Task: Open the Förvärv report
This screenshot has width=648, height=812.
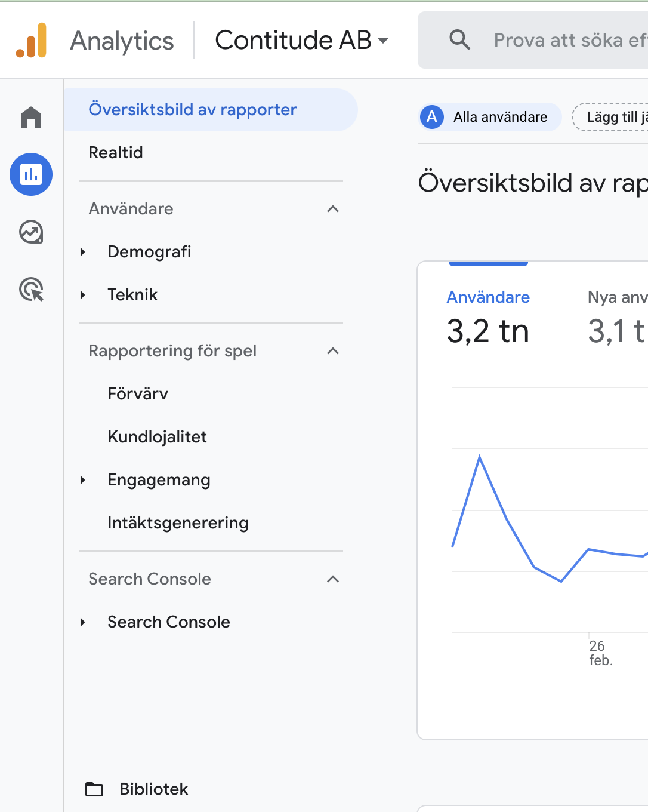Action: [138, 394]
